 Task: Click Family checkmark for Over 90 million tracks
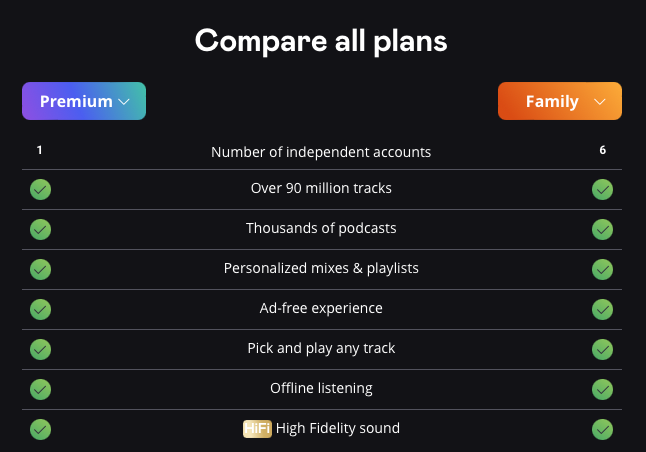pyautogui.click(x=602, y=189)
